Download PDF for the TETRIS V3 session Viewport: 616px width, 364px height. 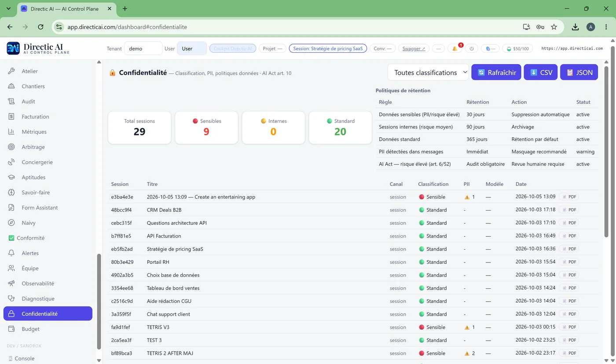[x=569, y=327]
